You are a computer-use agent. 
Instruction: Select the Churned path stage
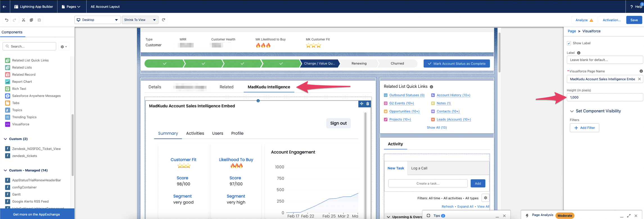pos(397,63)
